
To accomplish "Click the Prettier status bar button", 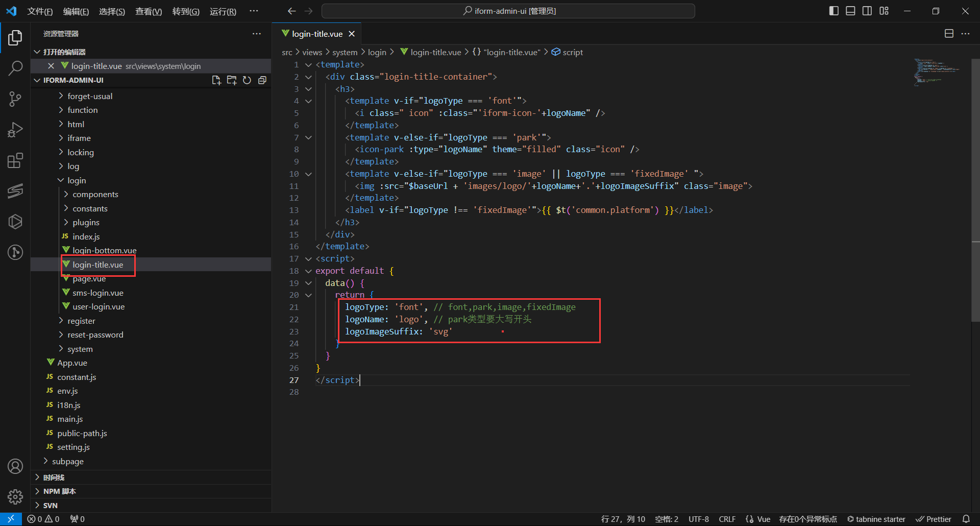I will tap(934, 519).
